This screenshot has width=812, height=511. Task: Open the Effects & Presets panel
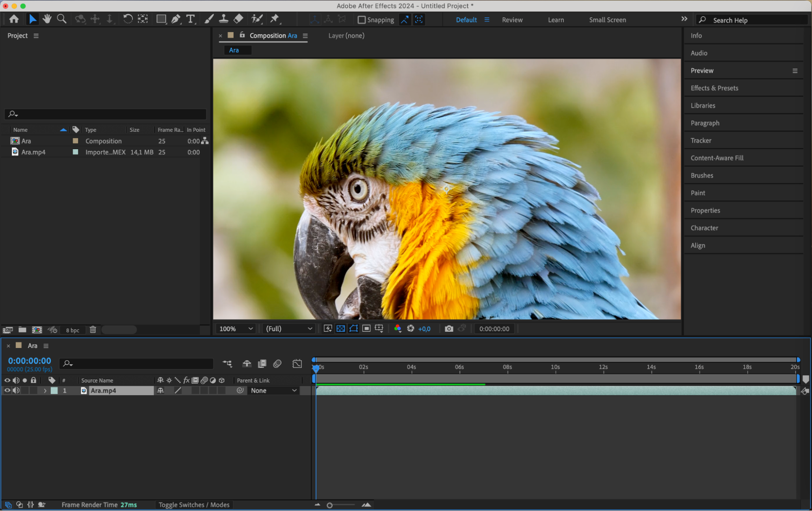click(x=714, y=88)
